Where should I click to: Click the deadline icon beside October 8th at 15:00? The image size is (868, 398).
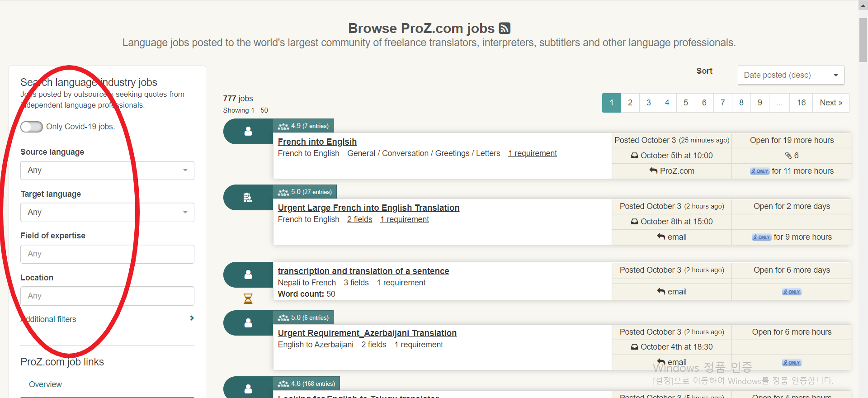pos(635,222)
